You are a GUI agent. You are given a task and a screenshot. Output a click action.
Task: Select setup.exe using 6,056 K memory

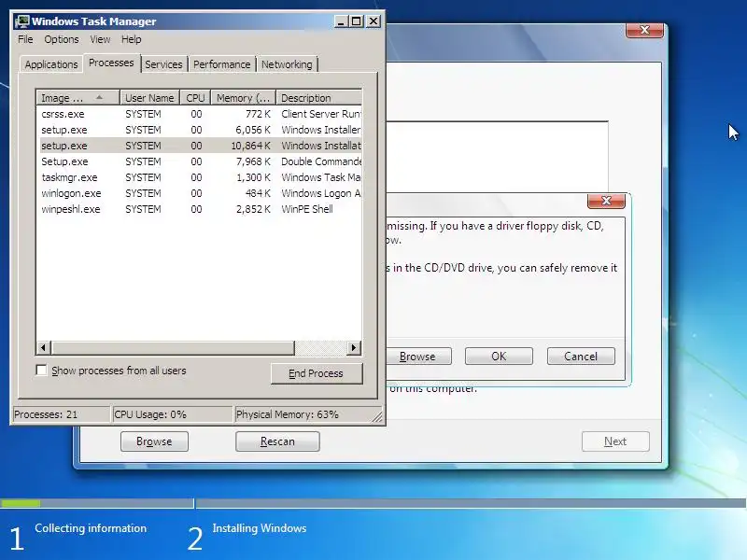(199, 130)
